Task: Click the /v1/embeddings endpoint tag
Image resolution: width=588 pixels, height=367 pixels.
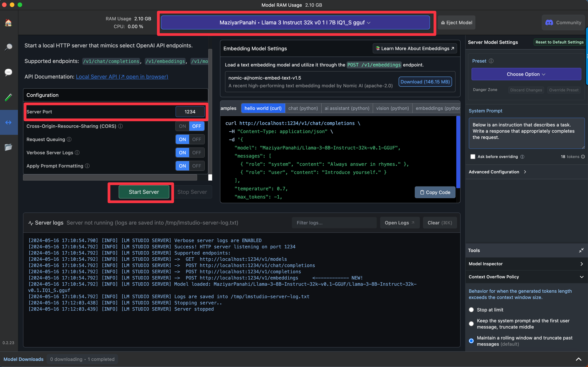Action: (x=165, y=61)
